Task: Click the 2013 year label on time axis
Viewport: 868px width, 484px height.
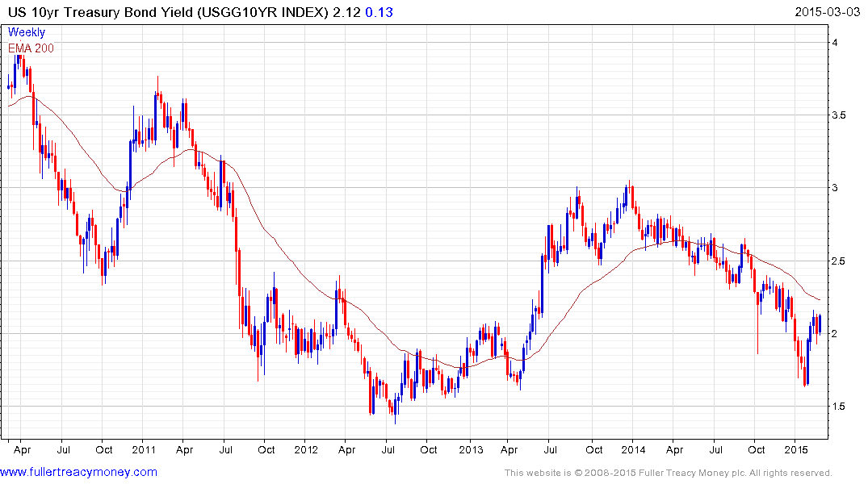Action: point(470,449)
